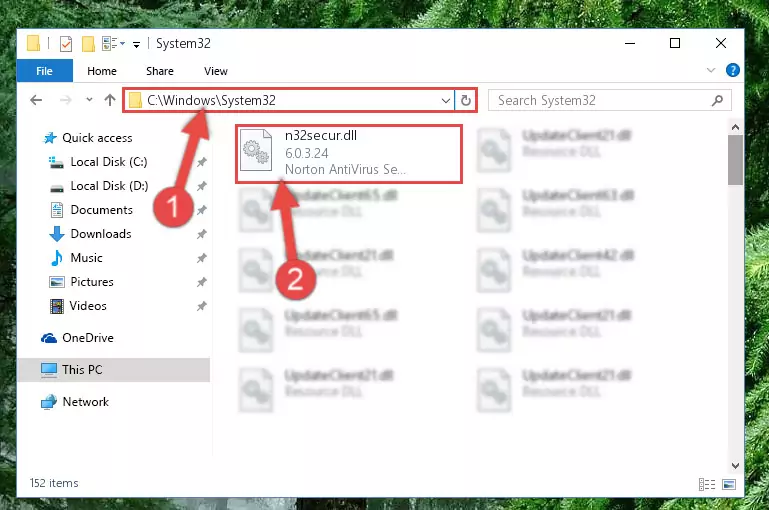Image resolution: width=769 pixels, height=510 pixels.
Task: Open the recent locations dropdown arrow
Action: click(x=89, y=100)
